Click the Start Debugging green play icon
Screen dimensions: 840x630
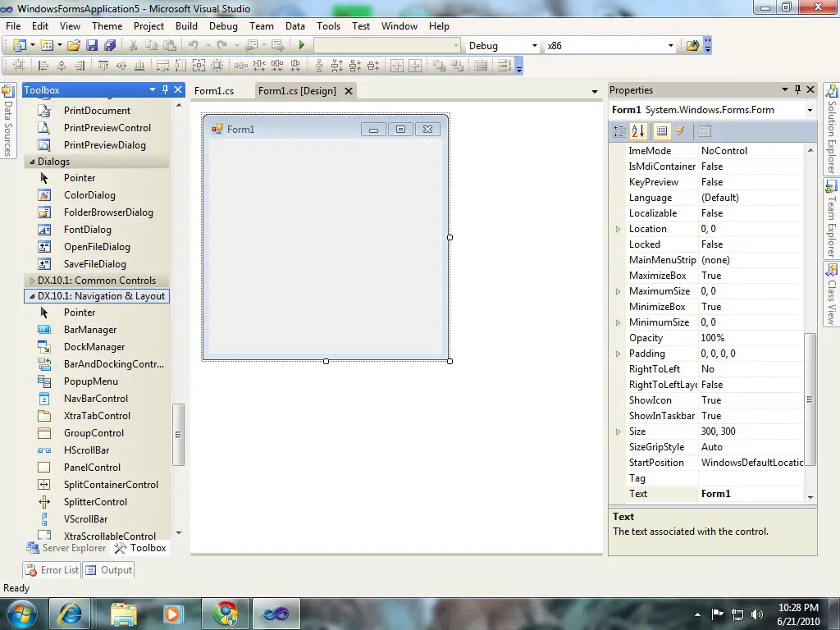[x=302, y=46]
